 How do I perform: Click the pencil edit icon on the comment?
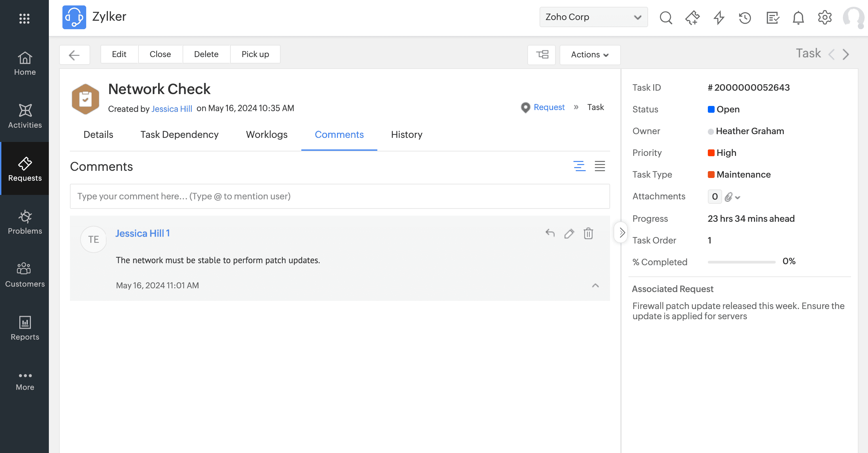click(x=569, y=234)
